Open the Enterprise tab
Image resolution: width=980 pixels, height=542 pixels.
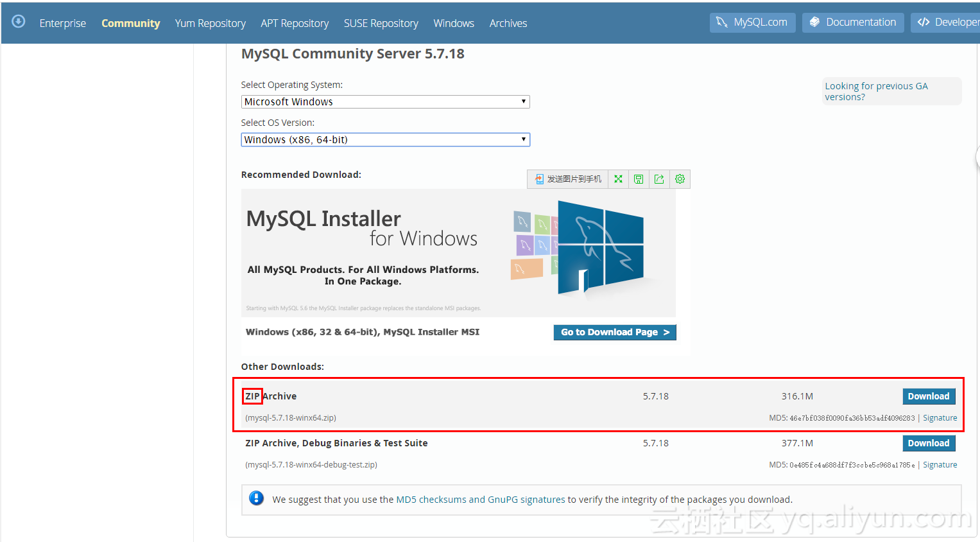pyautogui.click(x=62, y=23)
